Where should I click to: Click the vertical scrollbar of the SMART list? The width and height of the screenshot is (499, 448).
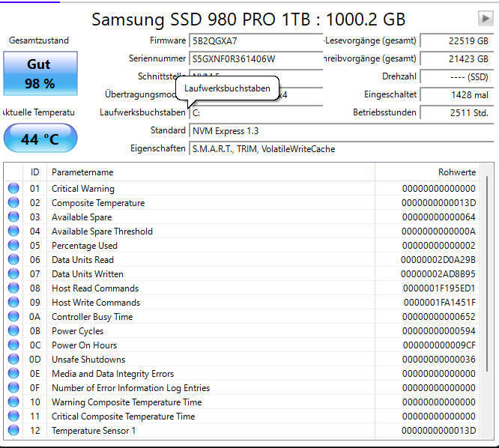pyautogui.click(x=487, y=273)
